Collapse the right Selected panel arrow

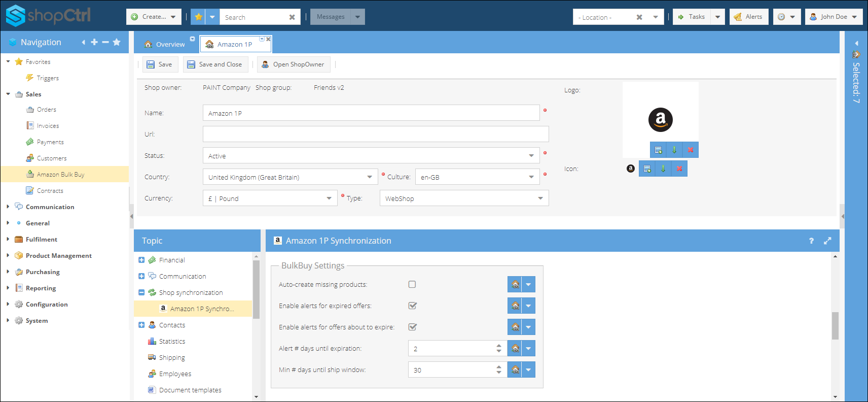click(856, 43)
